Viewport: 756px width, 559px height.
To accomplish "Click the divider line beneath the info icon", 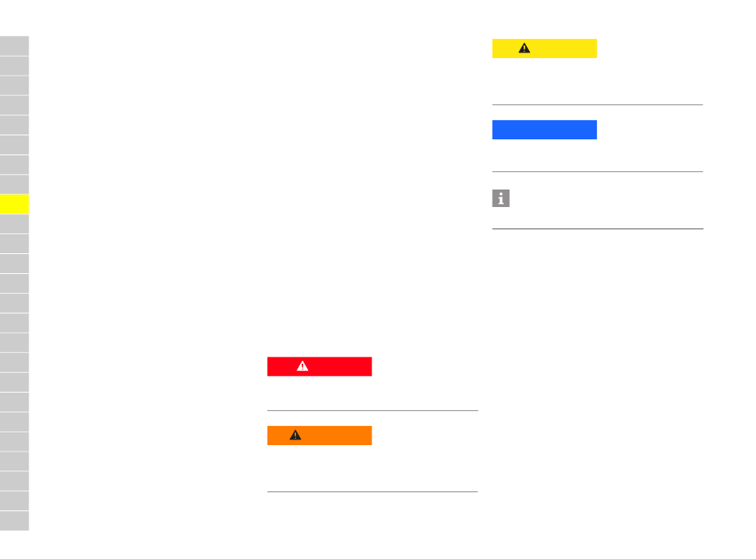I will (598, 229).
